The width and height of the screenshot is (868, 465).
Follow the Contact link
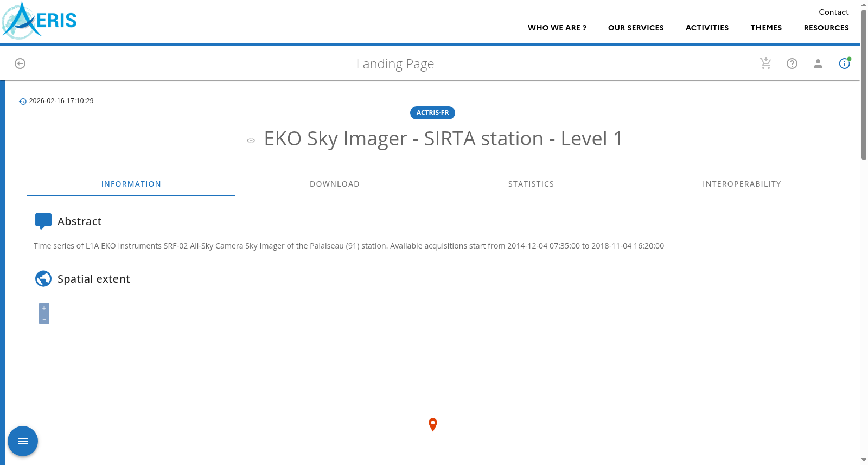(834, 12)
